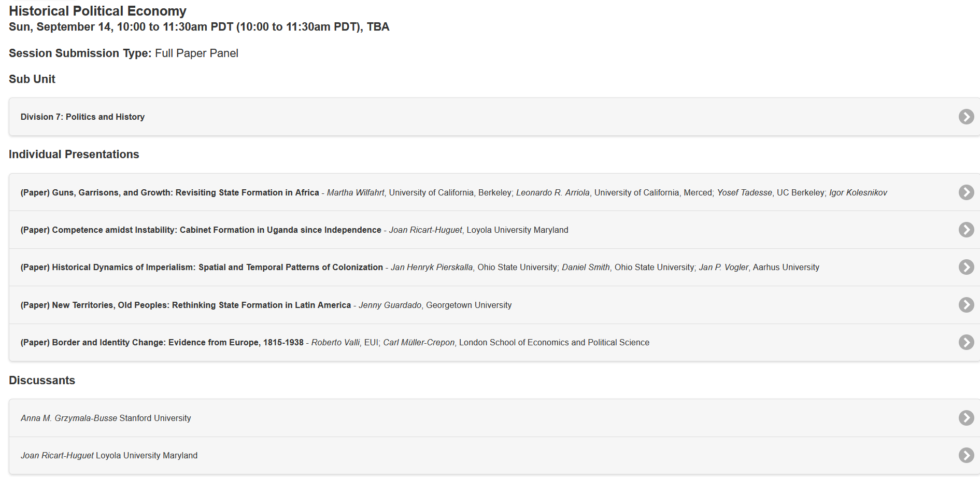Click arrow icon on Division 7 row
980x477 pixels.
[966, 117]
